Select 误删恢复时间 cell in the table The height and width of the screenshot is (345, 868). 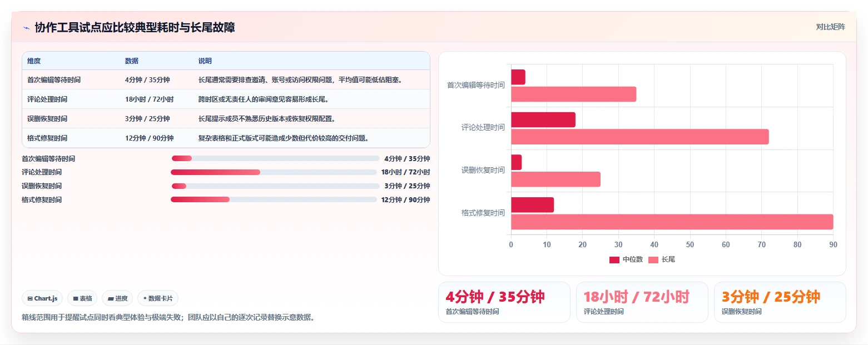point(47,119)
